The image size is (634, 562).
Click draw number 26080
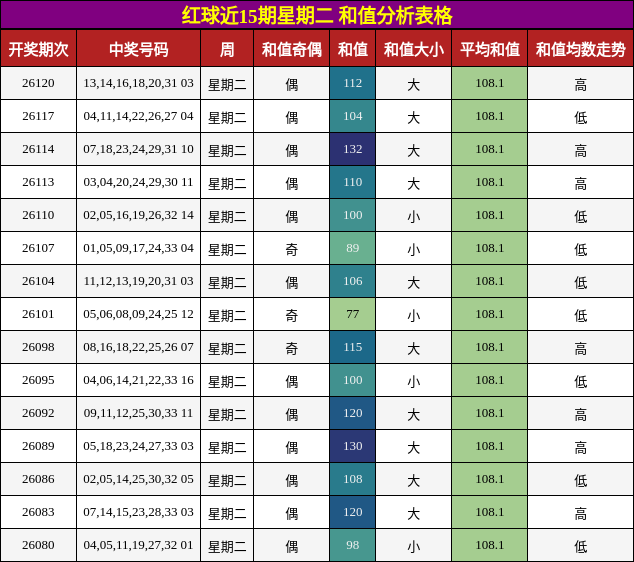tap(38, 545)
